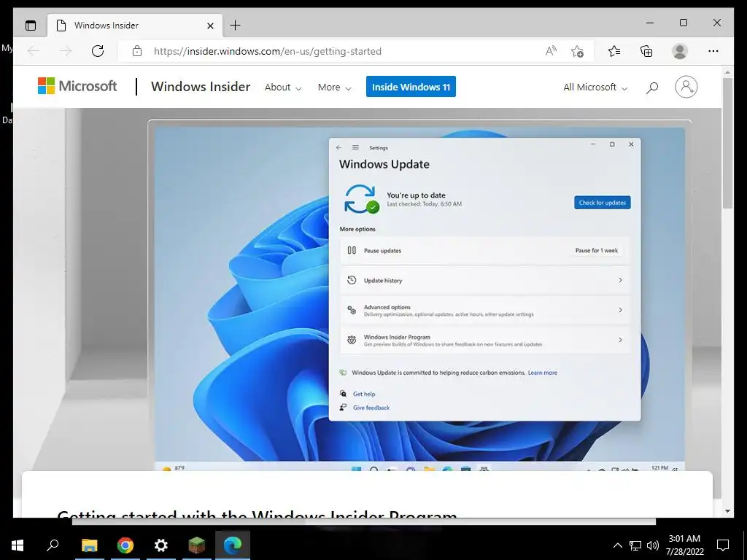Open File Explorer from the taskbar

tap(89, 545)
